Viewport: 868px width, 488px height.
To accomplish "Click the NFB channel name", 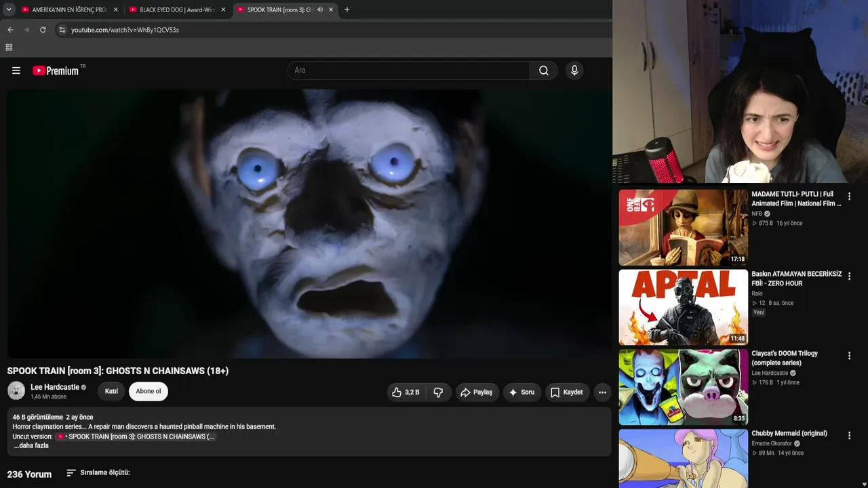I will point(757,213).
